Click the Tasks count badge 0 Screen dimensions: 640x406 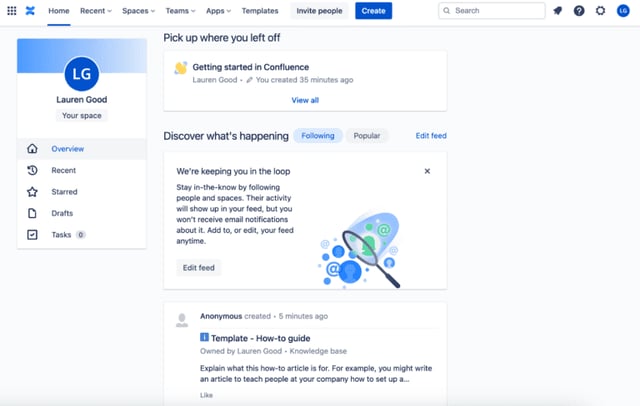[81, 235]
